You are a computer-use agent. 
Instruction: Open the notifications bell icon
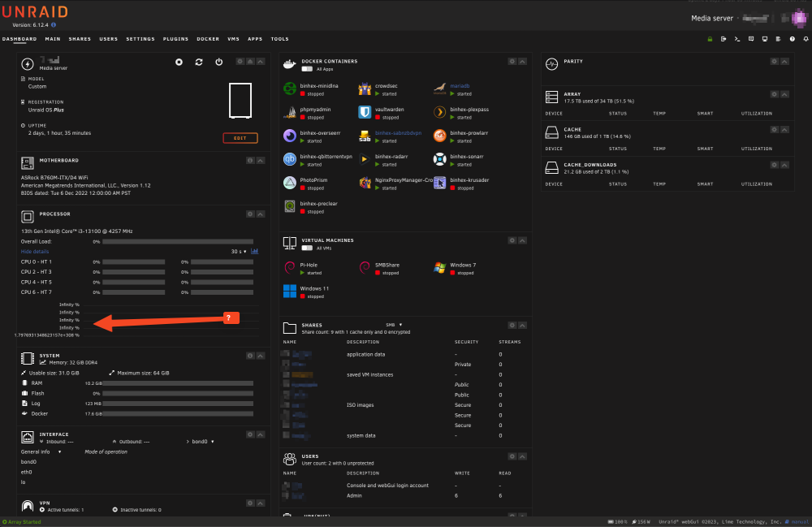806,39
